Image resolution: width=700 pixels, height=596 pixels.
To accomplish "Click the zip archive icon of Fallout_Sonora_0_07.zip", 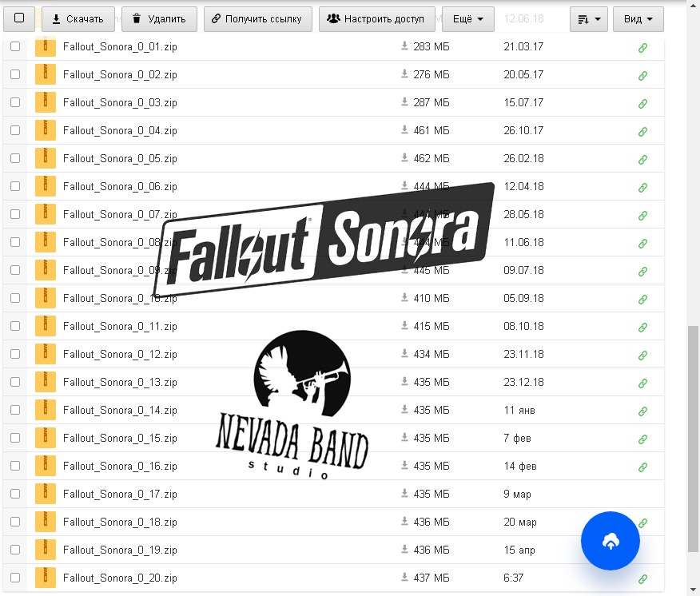I will click(46, 214).
